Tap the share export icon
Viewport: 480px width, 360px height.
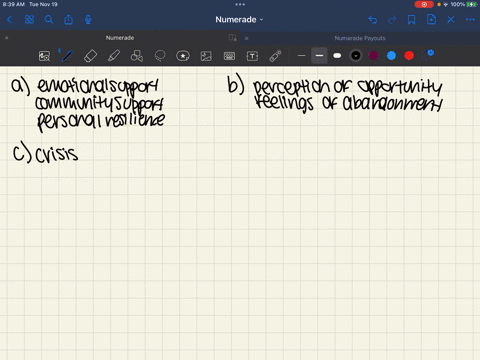tap(68, 20)
